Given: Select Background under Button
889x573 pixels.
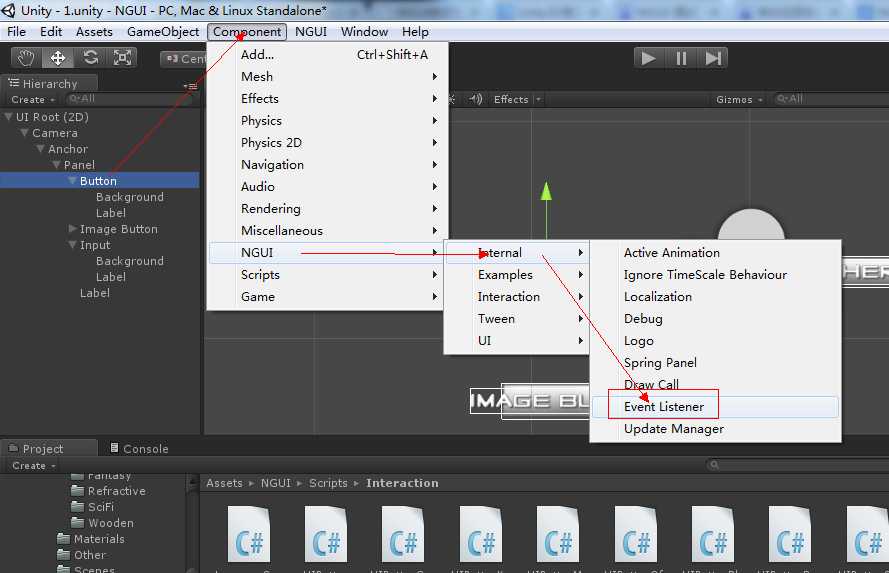Looking at the screenshot, I should point(130,197).
